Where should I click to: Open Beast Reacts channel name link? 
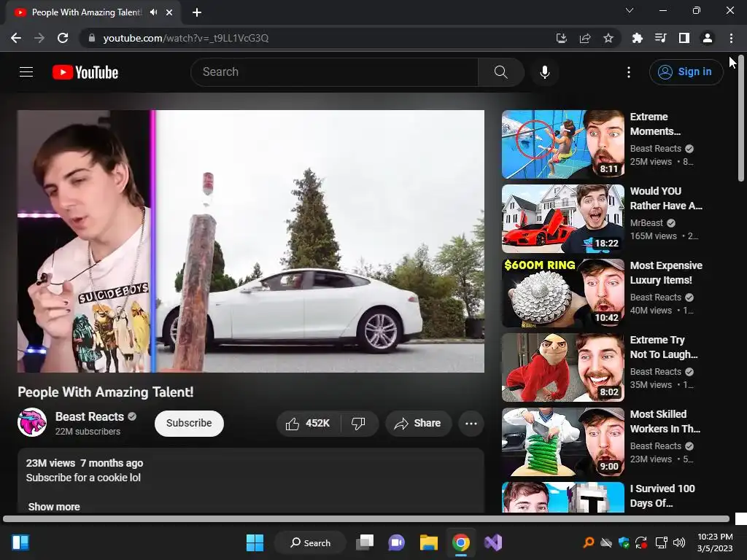point(90,416)
